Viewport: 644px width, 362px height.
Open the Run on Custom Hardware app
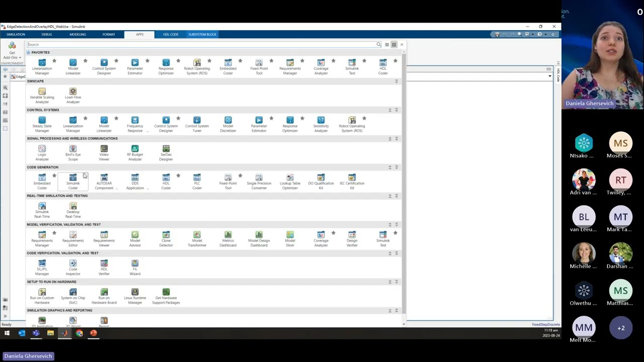(42, 296)
